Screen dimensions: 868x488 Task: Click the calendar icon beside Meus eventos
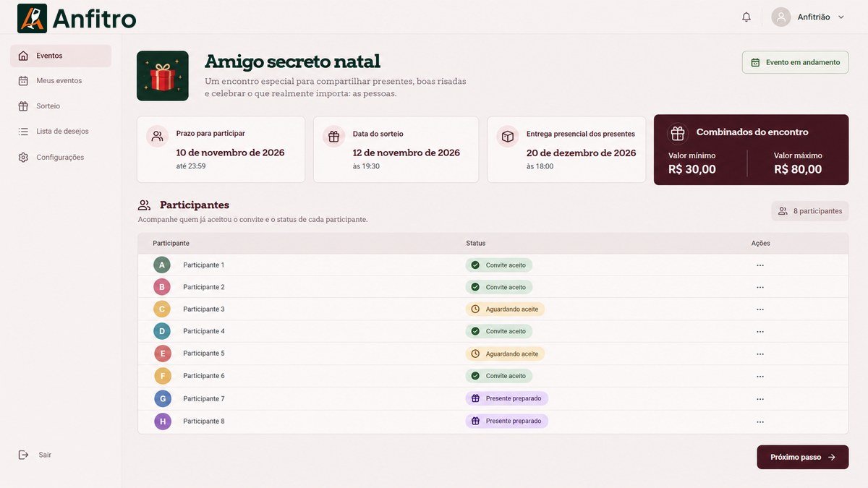23,81
